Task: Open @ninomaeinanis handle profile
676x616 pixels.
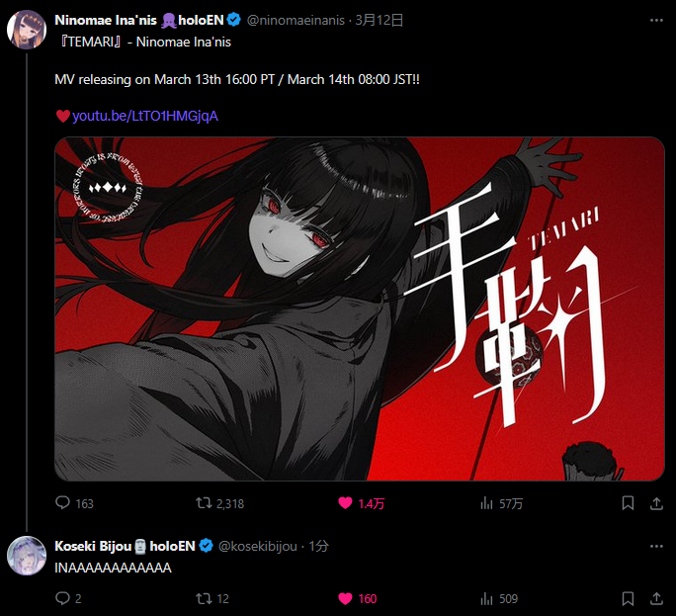Action: (x=296, y=21)
